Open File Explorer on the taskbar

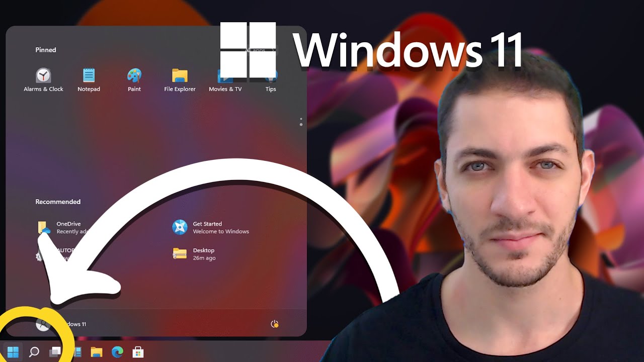96,352
